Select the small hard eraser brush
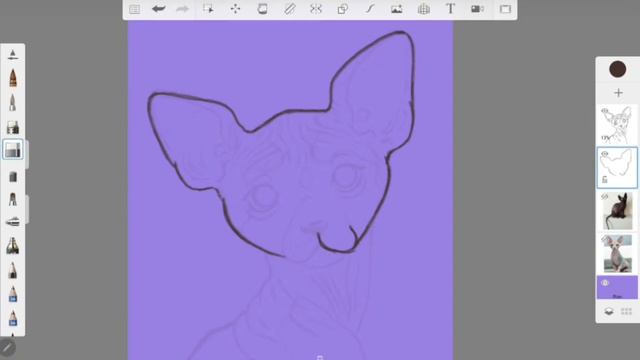The height and width of the screenshot is (360, 640). [x=13, y=177]
